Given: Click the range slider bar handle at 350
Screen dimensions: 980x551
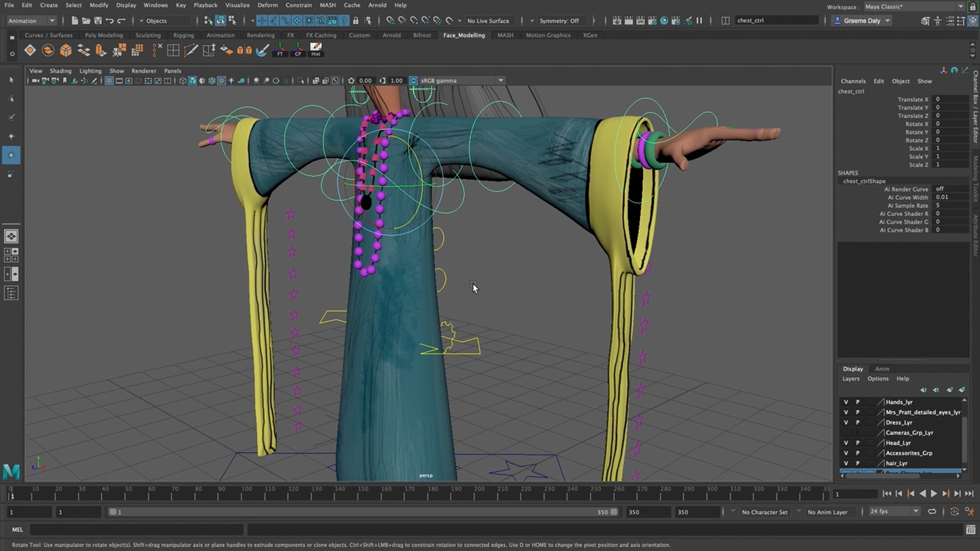Looking at the screenshot, I should point(614,512).
